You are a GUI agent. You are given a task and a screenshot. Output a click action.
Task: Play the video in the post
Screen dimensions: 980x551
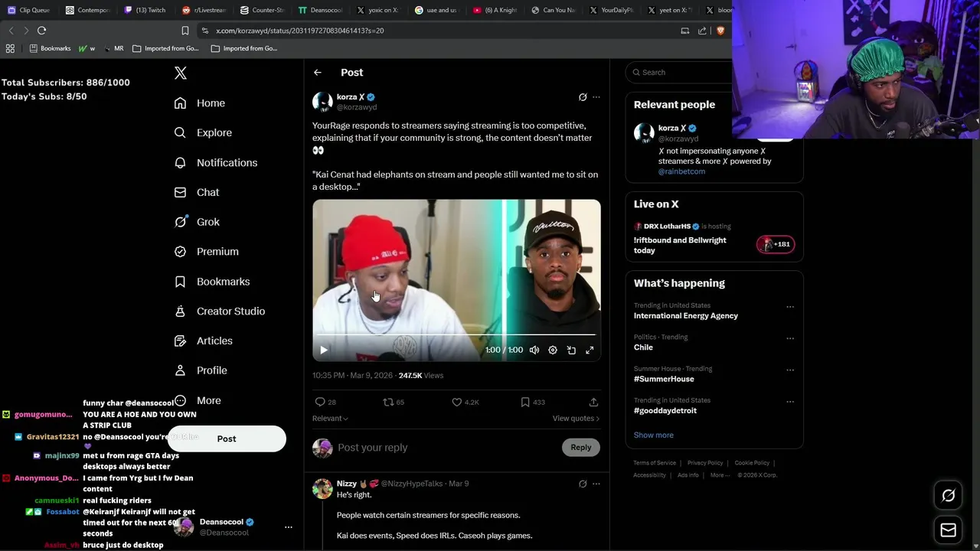tap(323, 350)
